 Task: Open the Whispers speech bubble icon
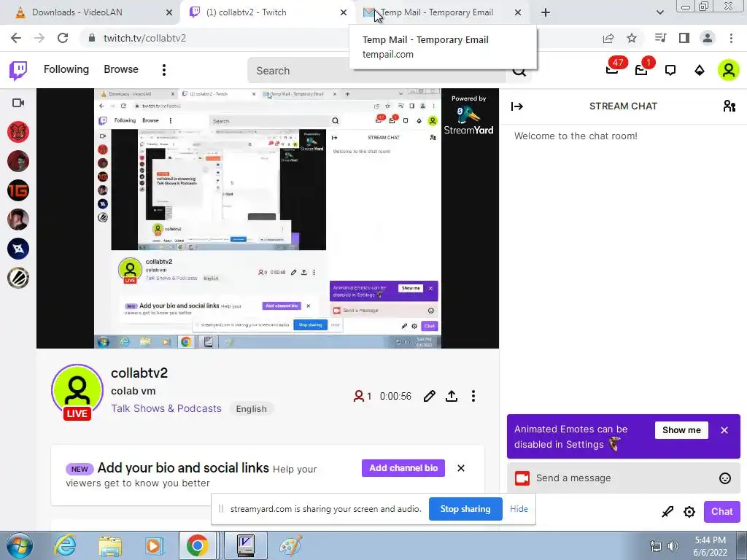click(x=670, y=71)
